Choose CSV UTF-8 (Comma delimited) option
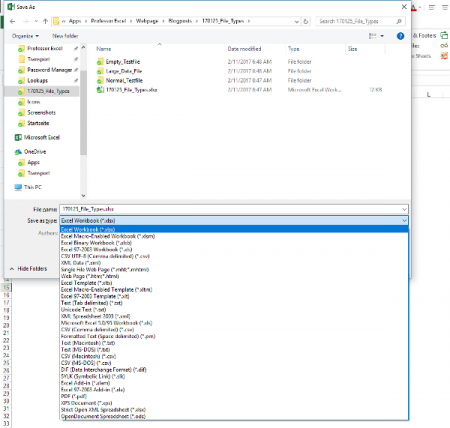Viewport: 450px width, 428px height. (x=105, y=256)
